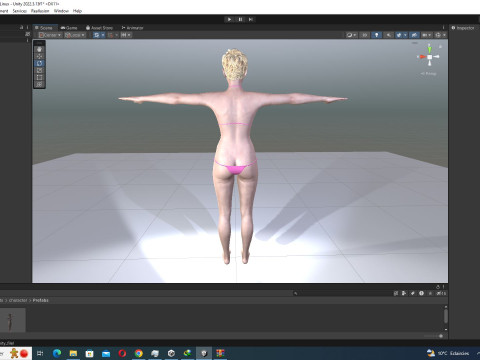This screenshot has width=480, height=360.
Task: Open the Animator tab
Action: click(x=132, y=28)
